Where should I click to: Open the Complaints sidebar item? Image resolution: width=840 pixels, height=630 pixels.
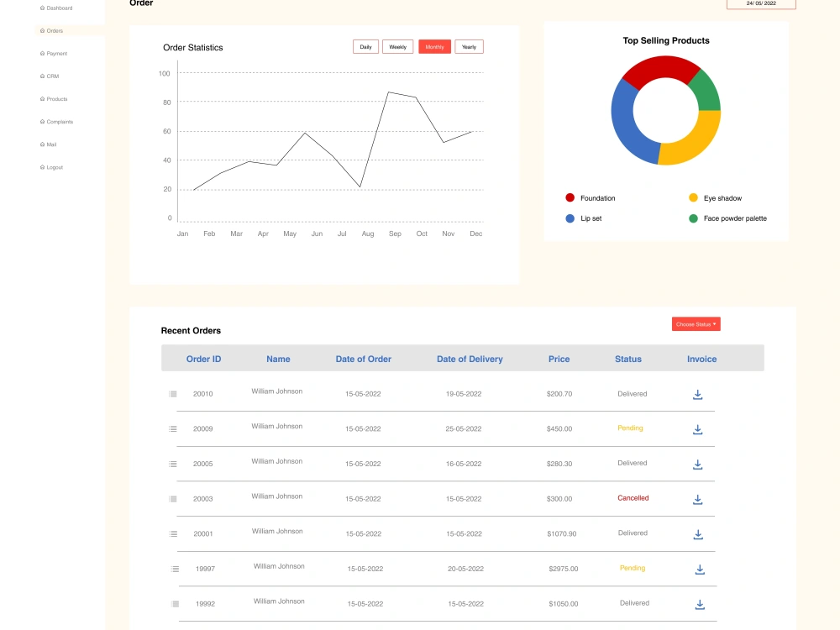(56, 122)
